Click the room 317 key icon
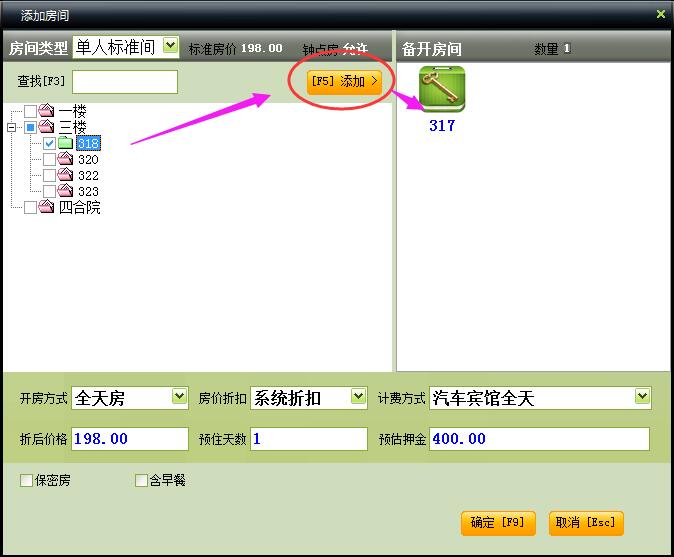674x557 pixels. (442, 89)
